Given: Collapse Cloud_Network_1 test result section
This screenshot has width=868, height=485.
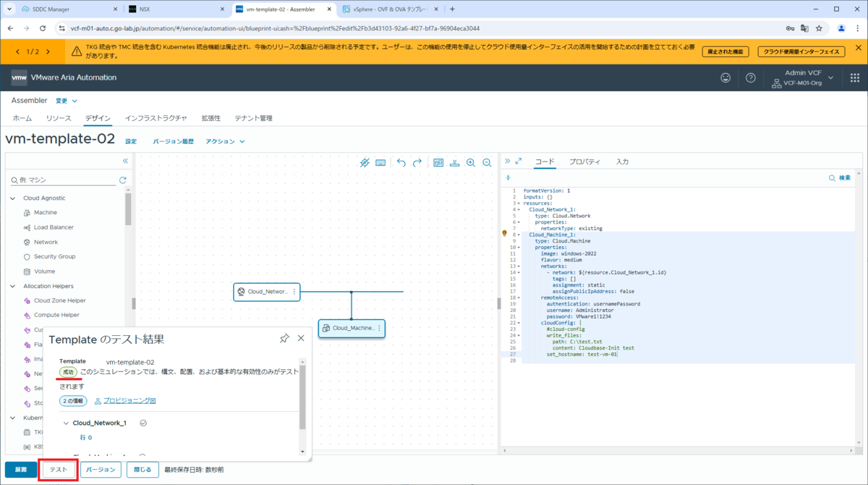Looking at the screenshot, I should (66, 423).
